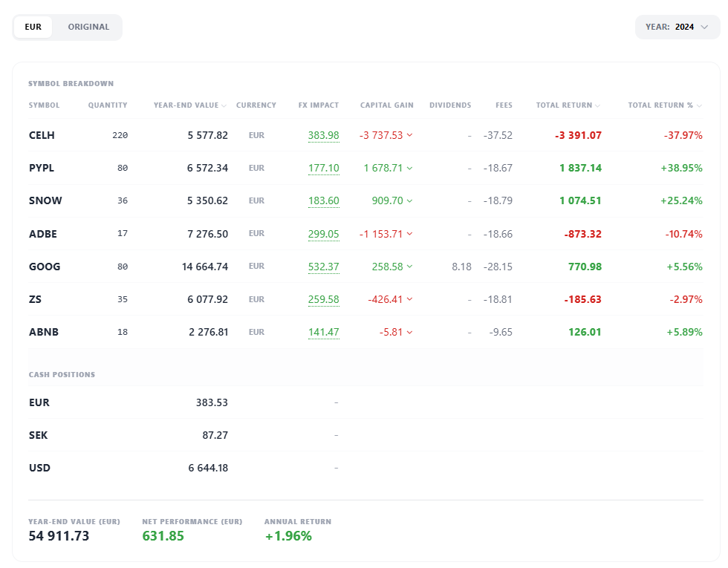Click the Symbol column header
The width and height of the screenshot is (728, 568).
pos(44,105)
